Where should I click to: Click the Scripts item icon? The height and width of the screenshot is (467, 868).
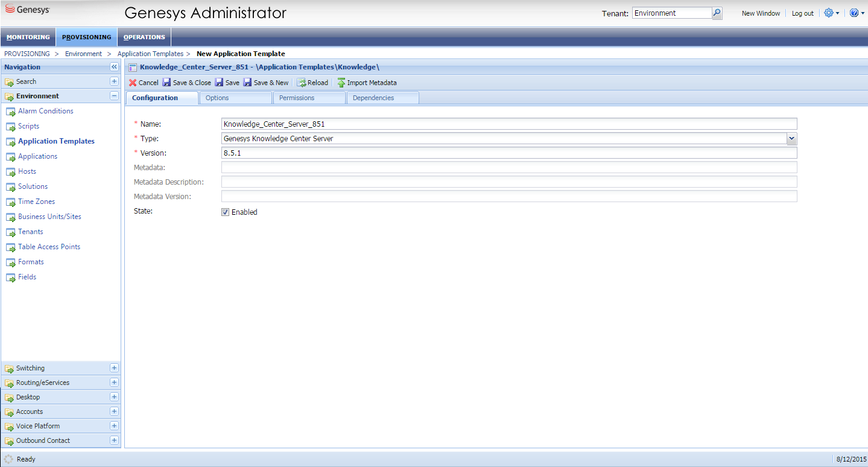point(10,127)
